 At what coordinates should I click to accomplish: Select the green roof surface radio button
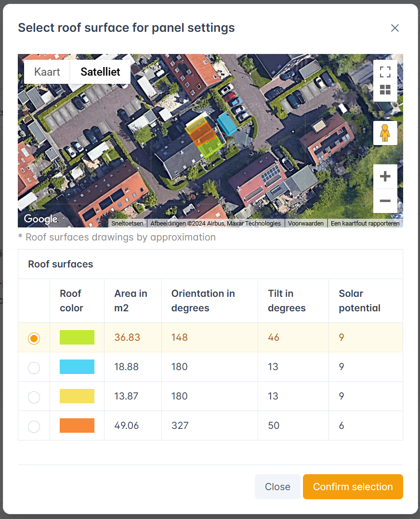pos(34,338)
